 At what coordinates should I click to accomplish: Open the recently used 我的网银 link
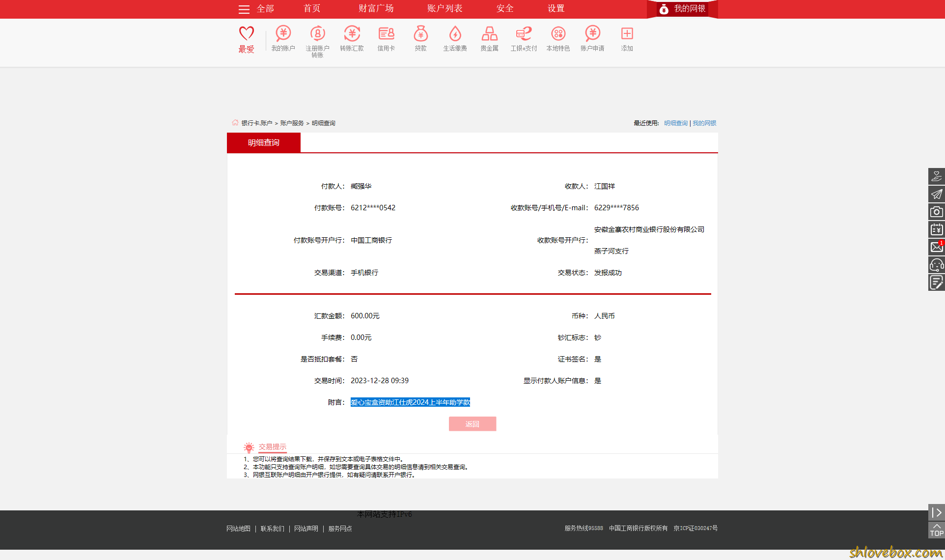(x=704, y=123)
